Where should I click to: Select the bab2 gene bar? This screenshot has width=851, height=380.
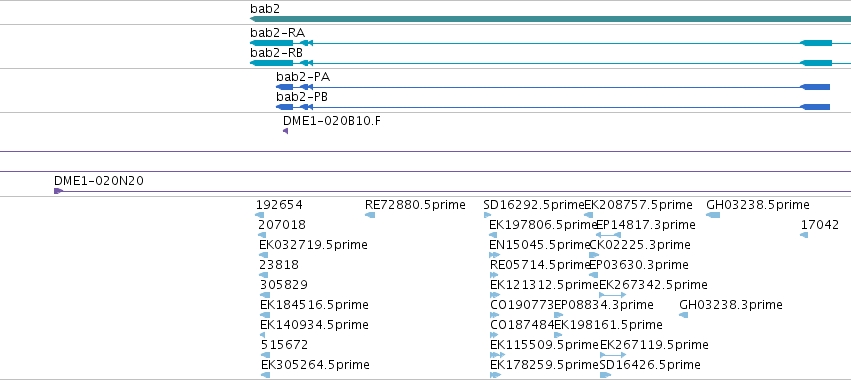pos(550,19)
